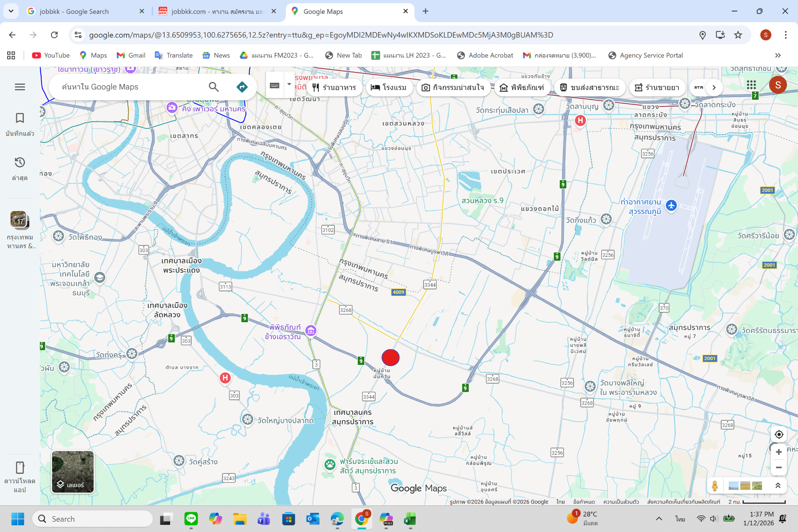Click the search magnifier icon in Maps
Image resolution: width=798 pixels, height=532 pixels.
213,87
